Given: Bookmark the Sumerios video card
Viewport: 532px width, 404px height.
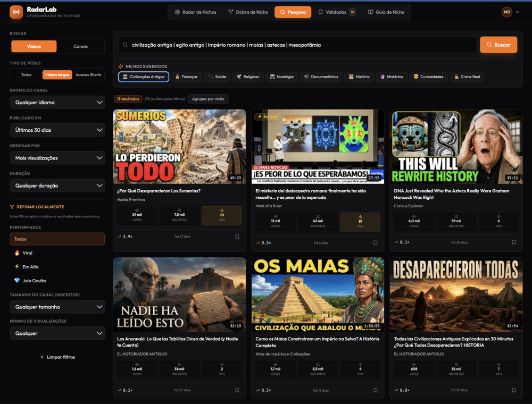Looking at the screenshot, I should tap(237, 237).
